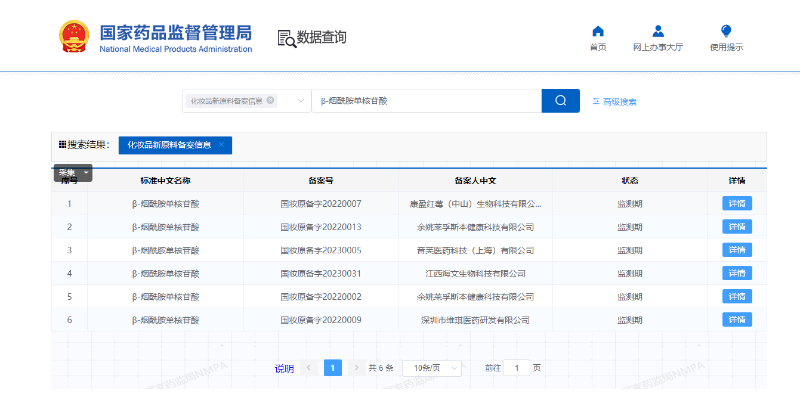
Task: Click 监测期 status in row 6
Action: tap(630, 320)
